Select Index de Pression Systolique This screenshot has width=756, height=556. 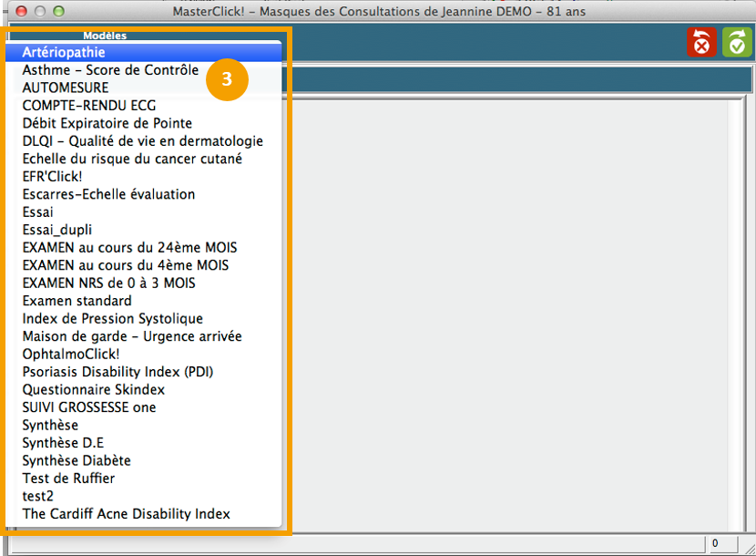113,319
